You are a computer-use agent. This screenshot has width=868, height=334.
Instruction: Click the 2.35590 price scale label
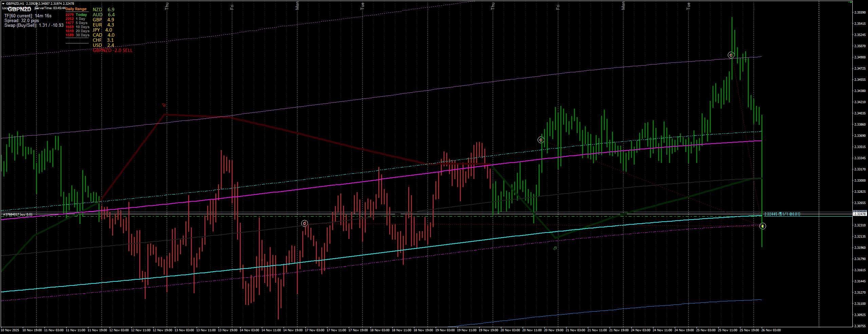(860, 13)
